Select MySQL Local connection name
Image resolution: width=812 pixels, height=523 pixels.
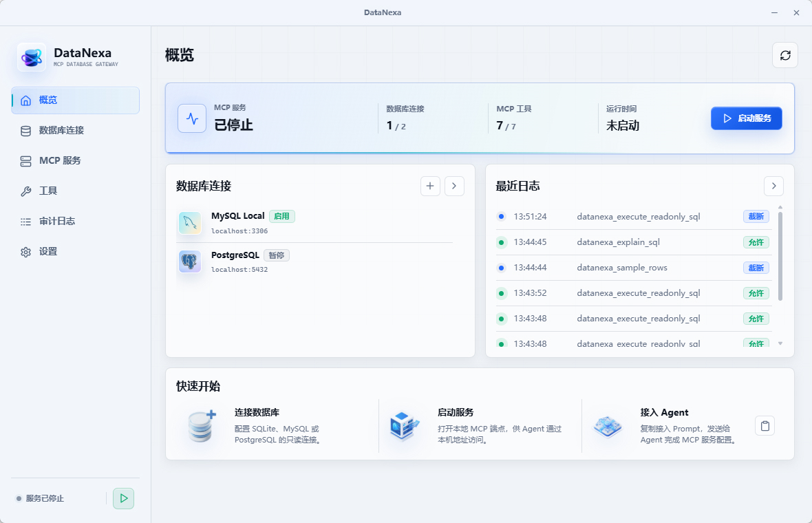click(x=237, y=216)
